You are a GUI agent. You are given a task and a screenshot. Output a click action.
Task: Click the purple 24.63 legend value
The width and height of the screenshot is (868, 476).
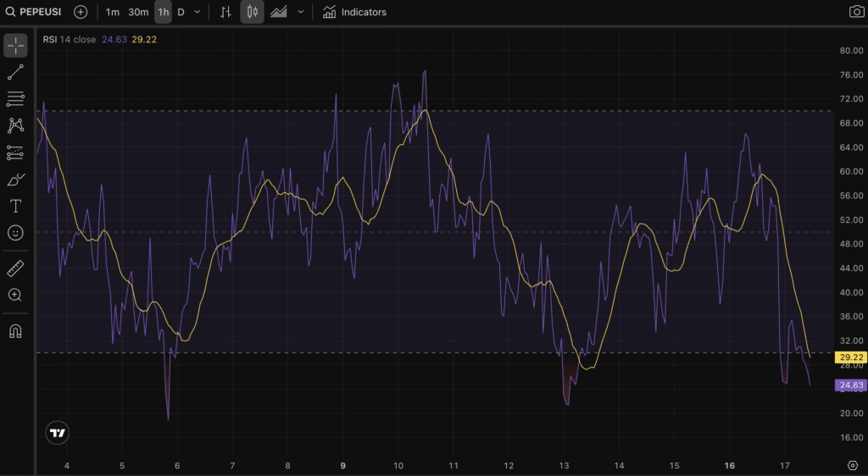click(114, 40)
